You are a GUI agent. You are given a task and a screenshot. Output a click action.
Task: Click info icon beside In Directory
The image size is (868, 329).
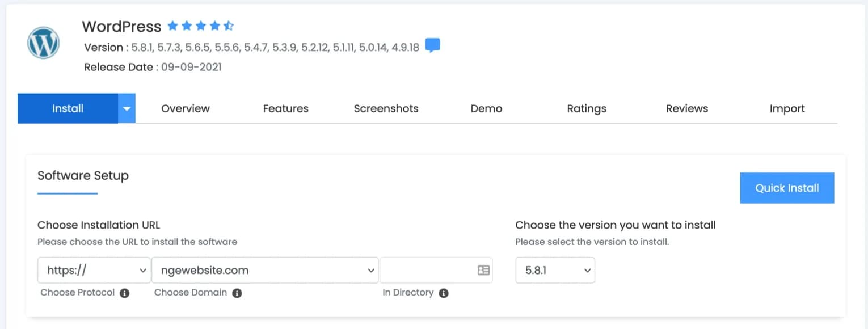tap(444, 293)
